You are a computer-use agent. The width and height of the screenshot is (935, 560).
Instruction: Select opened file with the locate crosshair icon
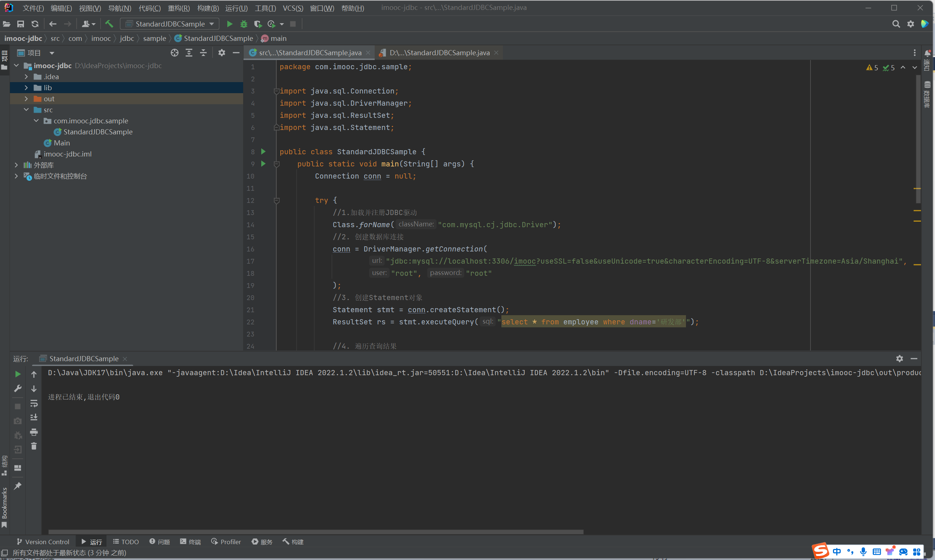[x=174, y=53]
